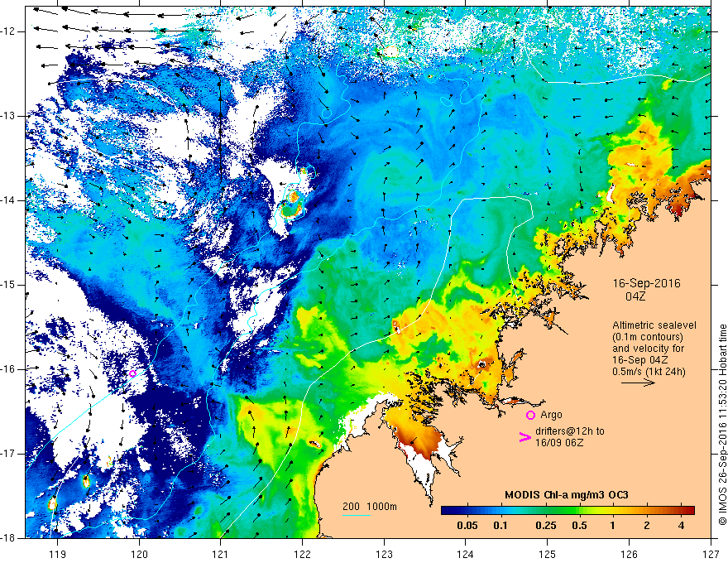Viewport: 728px width, 563px height.
Task: Click the 'Altimetric sealevel' text line
Action: point(654,325)
